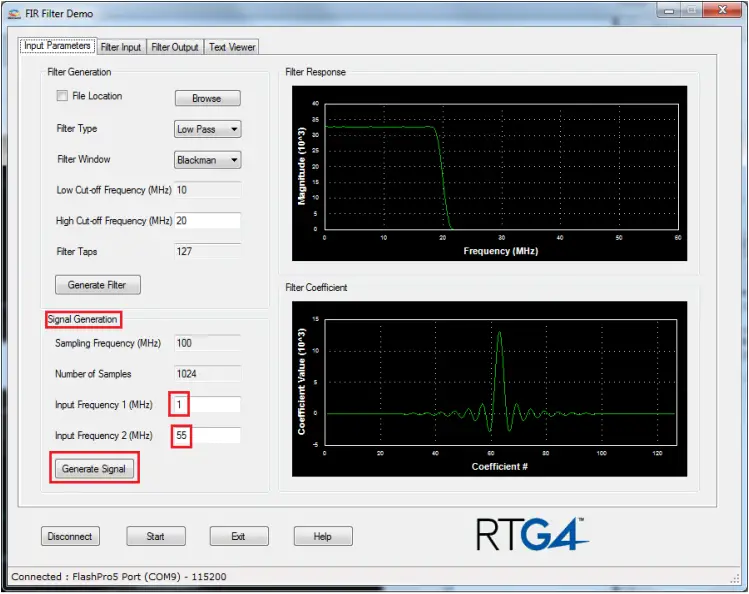Enable the File Location checkbox

click(x=63, y=97)
